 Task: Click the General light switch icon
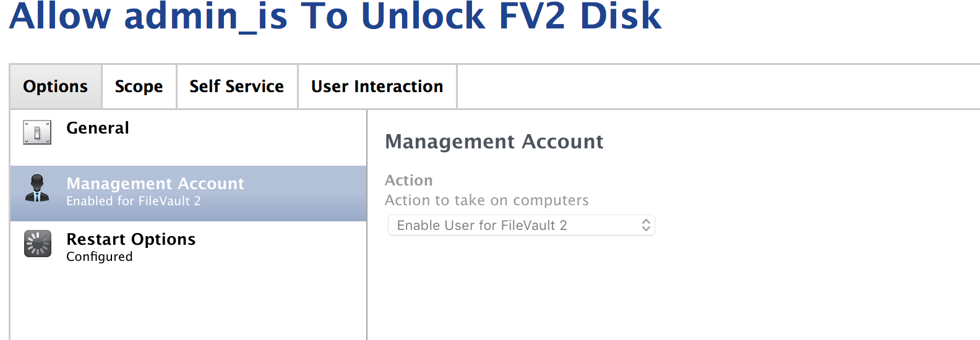(x=37, y=132)
